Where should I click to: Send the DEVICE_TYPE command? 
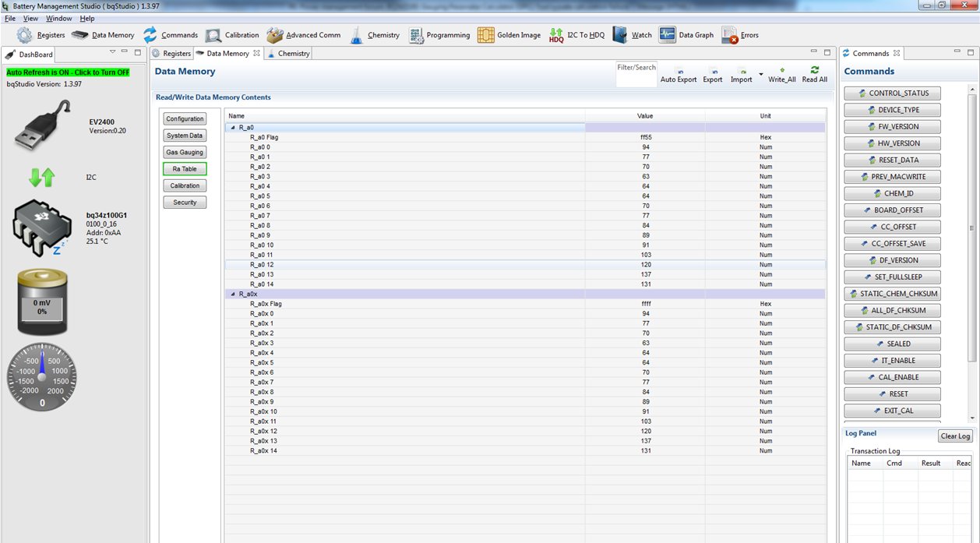pos(892,110)
